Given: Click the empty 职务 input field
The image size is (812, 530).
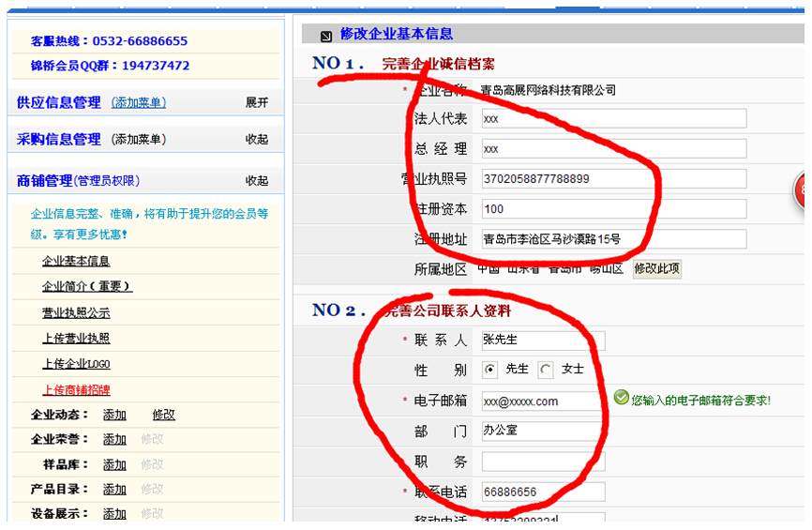Looking at the screenshot, I should point(543,462).
